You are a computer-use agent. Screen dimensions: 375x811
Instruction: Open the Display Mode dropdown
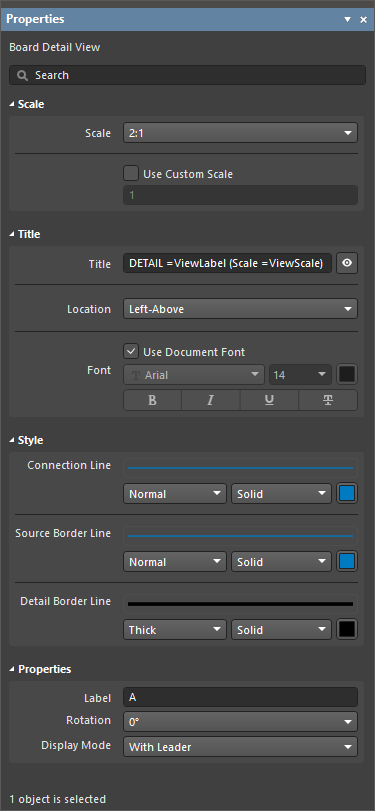click(x=240, y=747)
